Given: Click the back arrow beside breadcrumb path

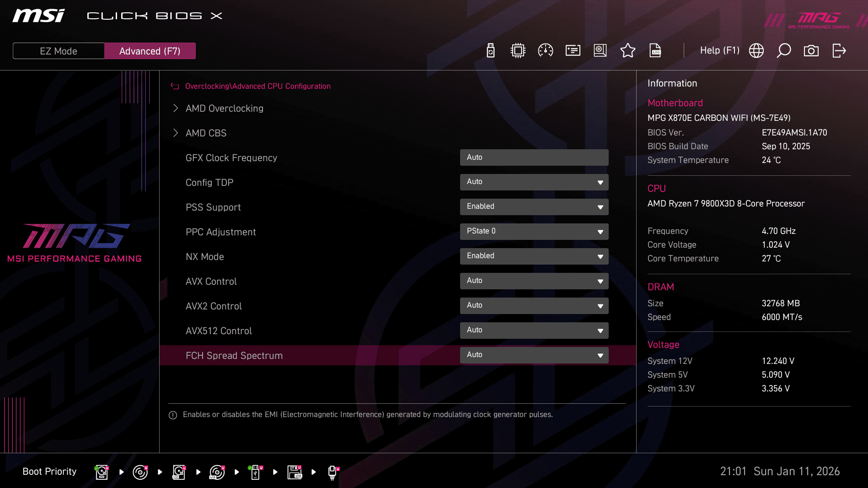Looking at the screenshot, I should click(175, 86).
